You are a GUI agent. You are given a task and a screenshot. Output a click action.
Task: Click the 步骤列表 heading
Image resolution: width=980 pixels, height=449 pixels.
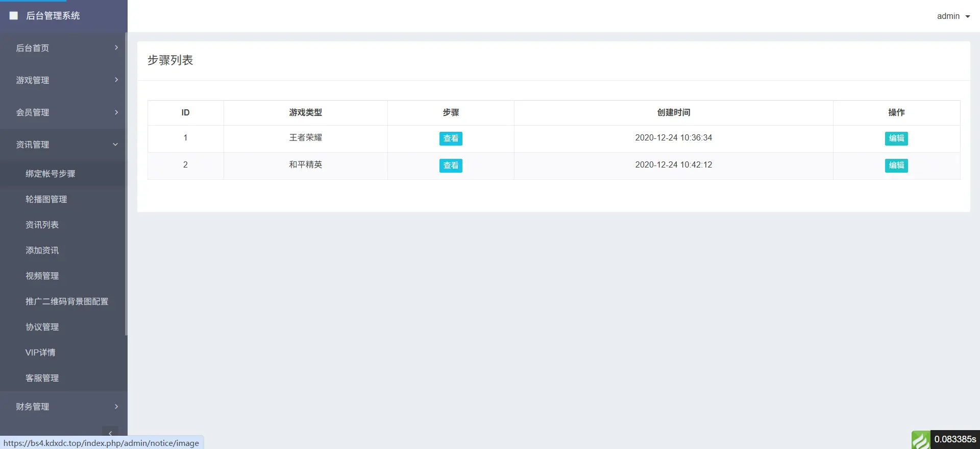tap(170, 60)
